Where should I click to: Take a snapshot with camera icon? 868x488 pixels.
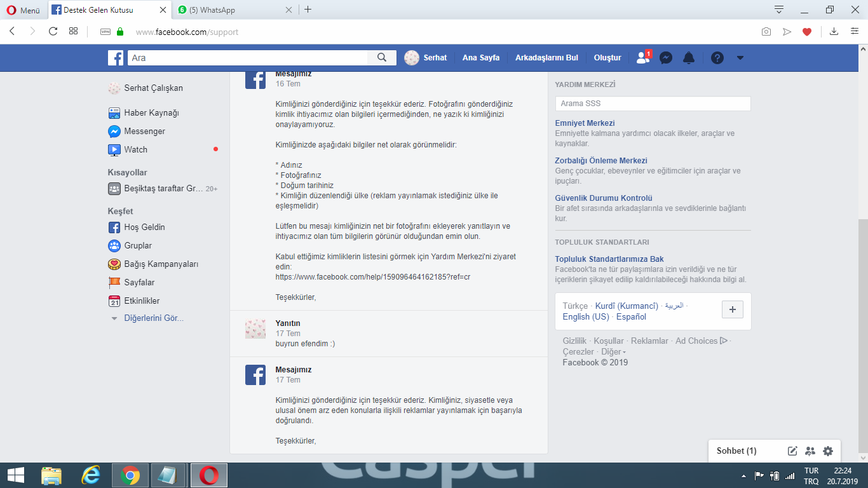(767, 32)
